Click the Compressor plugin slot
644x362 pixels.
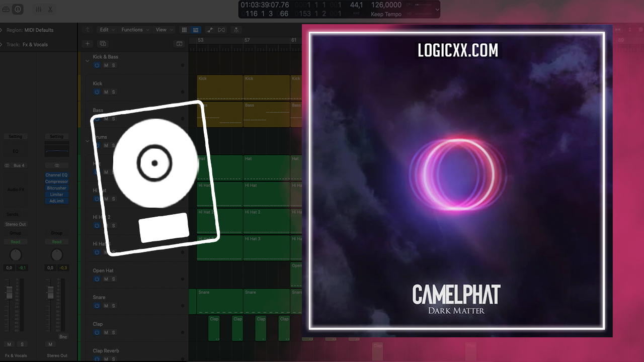[56, 182]
